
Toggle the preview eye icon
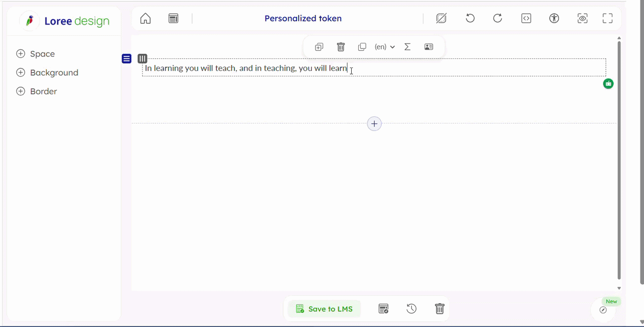[582, 19]
